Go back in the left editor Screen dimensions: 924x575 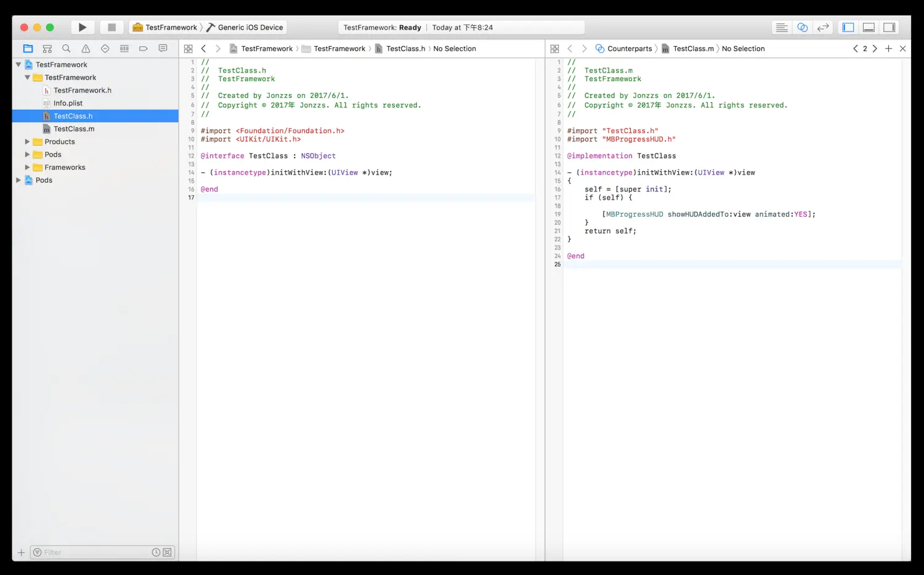(203, 49)
